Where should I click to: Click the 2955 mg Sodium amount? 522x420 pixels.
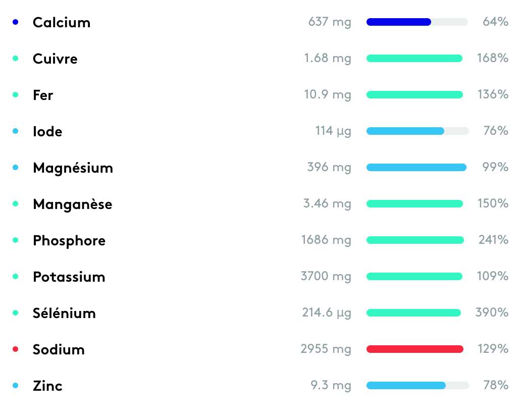click(x=326, y=349)
